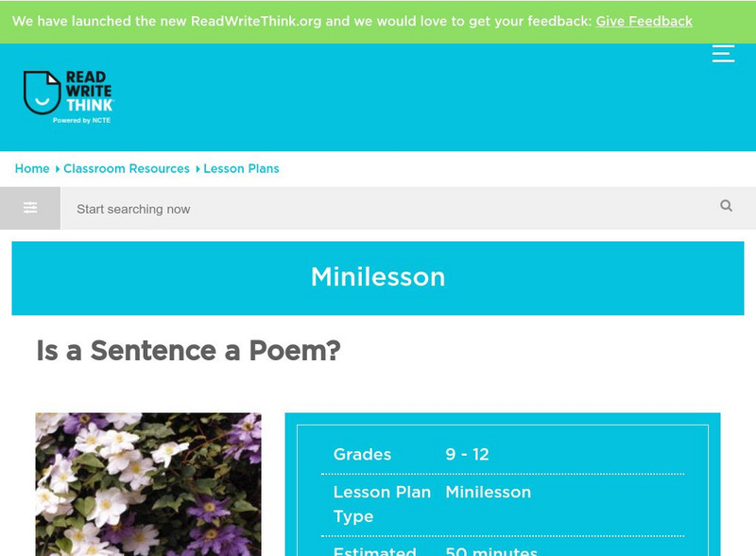
Task: Follow the Give Feedback link
Action: click(644, 21)
